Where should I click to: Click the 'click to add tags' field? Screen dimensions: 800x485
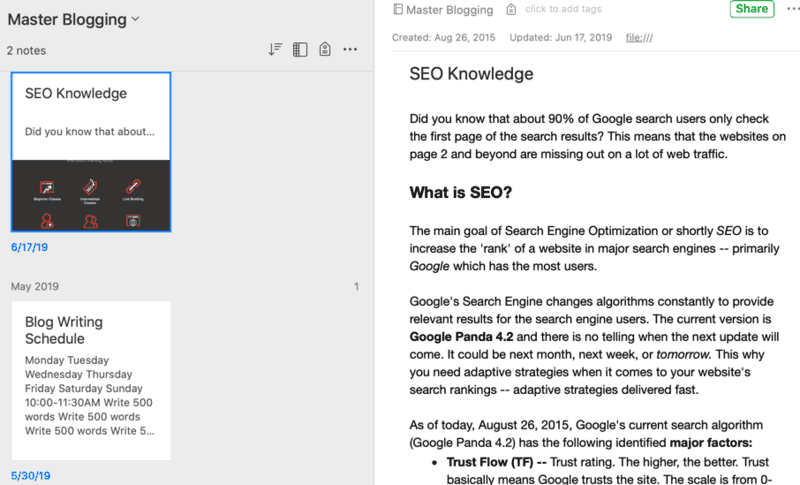pos(563,9)
